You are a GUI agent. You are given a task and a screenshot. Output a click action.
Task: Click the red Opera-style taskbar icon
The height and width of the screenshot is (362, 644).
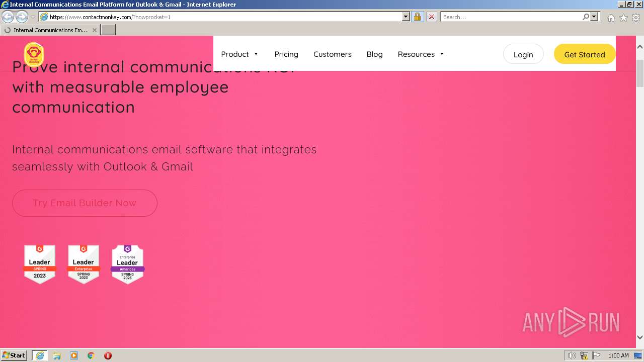point(108,355)
